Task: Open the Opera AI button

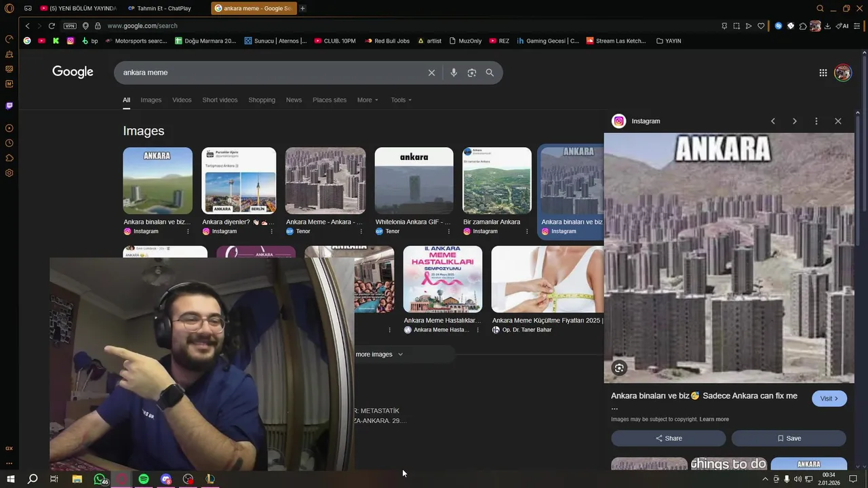Action: 843,26
